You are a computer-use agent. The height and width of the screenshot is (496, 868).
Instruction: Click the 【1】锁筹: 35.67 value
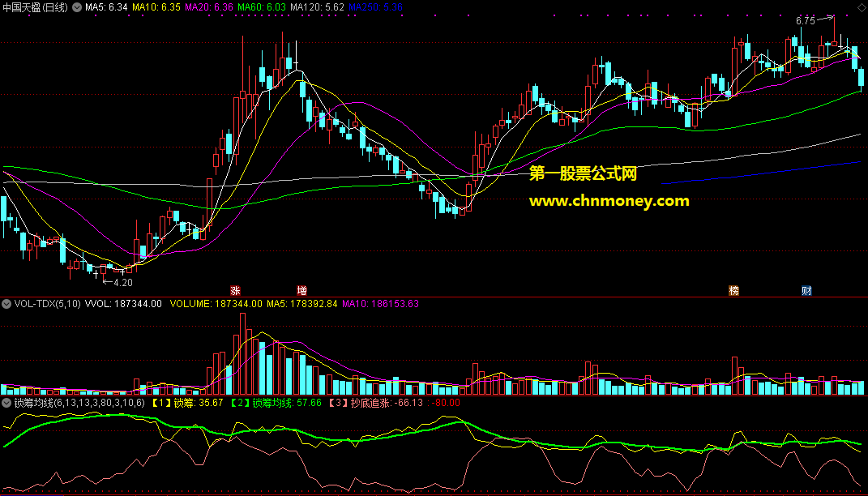(x=186, y=403)
